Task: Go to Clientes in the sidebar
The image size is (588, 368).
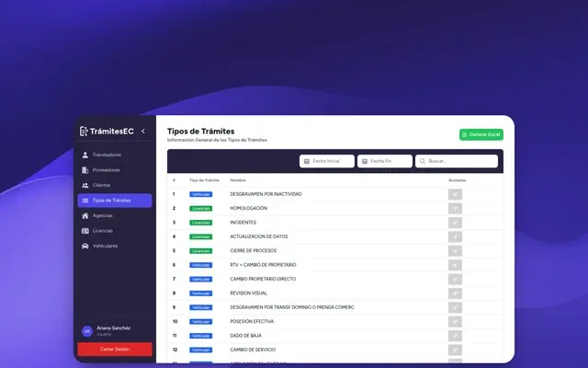Action: point(115,185)
